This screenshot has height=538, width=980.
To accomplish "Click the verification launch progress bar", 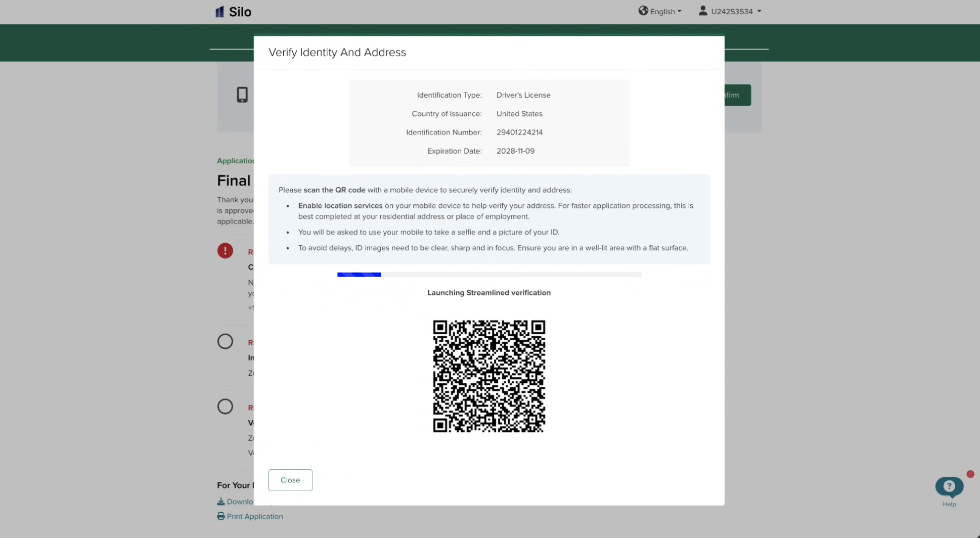I will click(x=489, y=275).
